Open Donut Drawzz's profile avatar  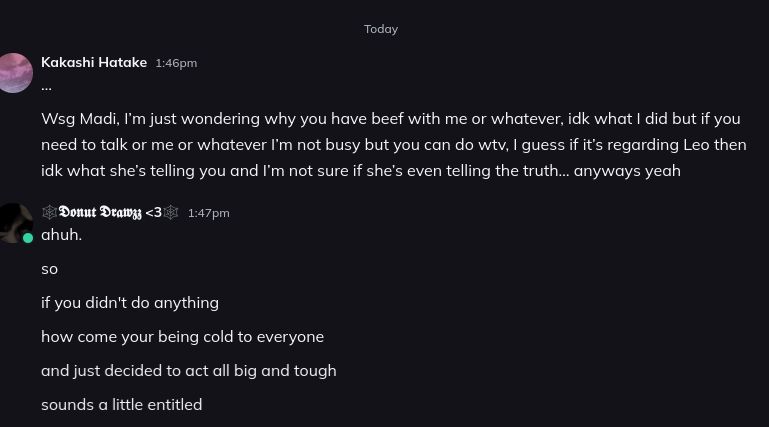click(15, 222)
